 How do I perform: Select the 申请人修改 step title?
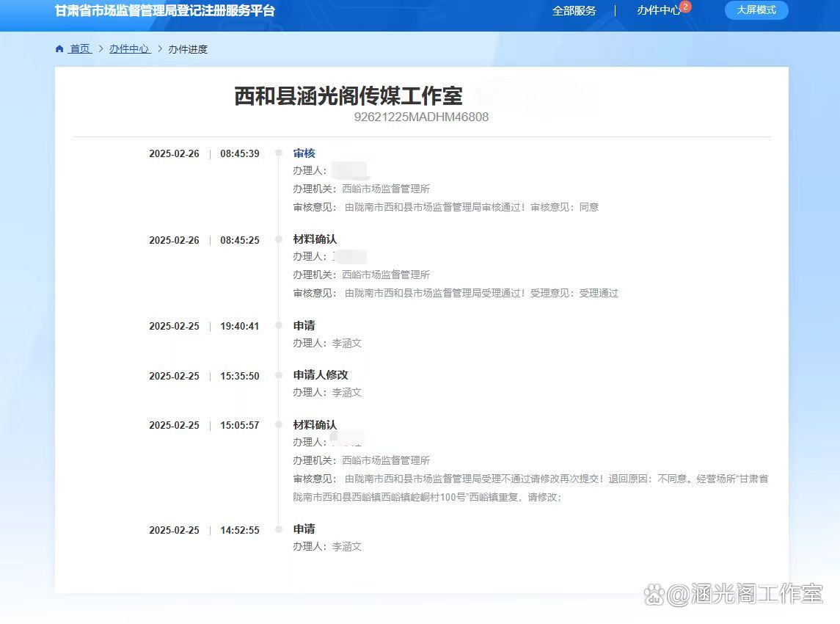[x=321, y=374]
